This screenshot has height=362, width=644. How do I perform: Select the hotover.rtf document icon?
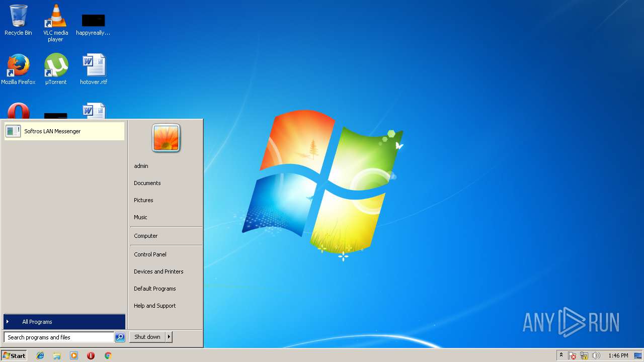point(94,69)
